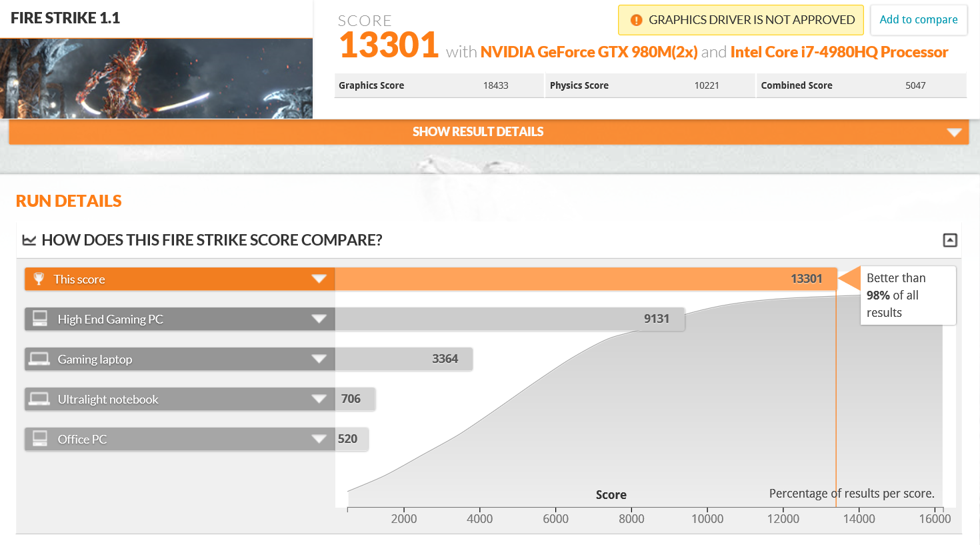
Task: Expand the Ultralight notebook dropdown arrow
Action: pyautogui.click(x=319, y=399)
